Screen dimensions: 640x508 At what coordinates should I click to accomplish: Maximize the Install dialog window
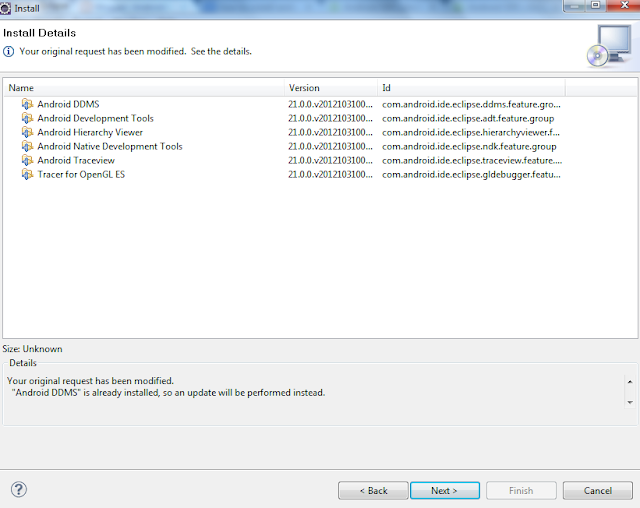(x=596, y=5)
